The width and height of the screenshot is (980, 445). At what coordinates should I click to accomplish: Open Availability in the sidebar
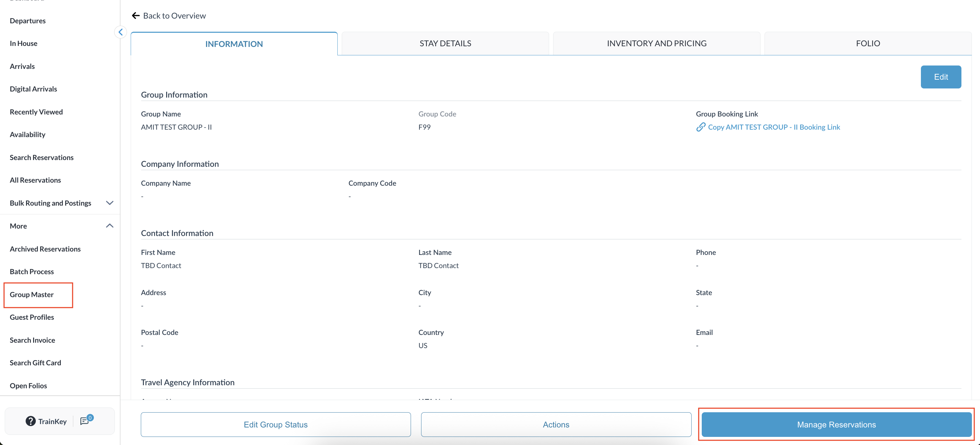click(x=27, y=135)
